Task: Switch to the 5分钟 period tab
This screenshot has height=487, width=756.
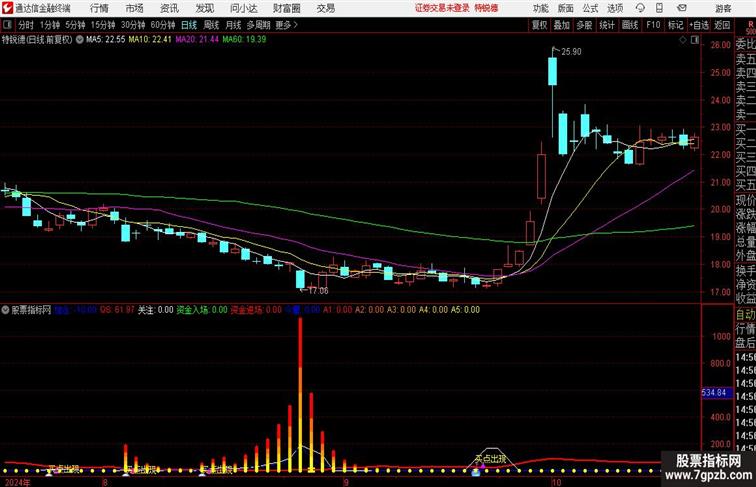Action: point(75,25)
